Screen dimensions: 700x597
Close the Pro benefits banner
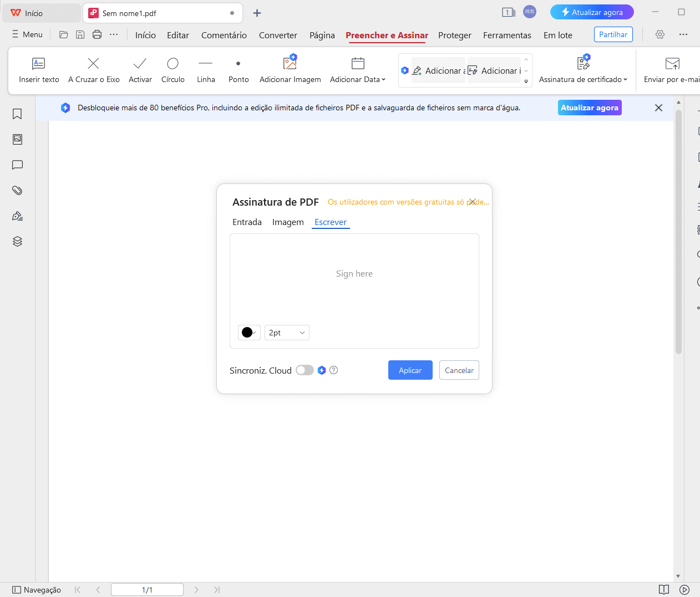[658, 108]
